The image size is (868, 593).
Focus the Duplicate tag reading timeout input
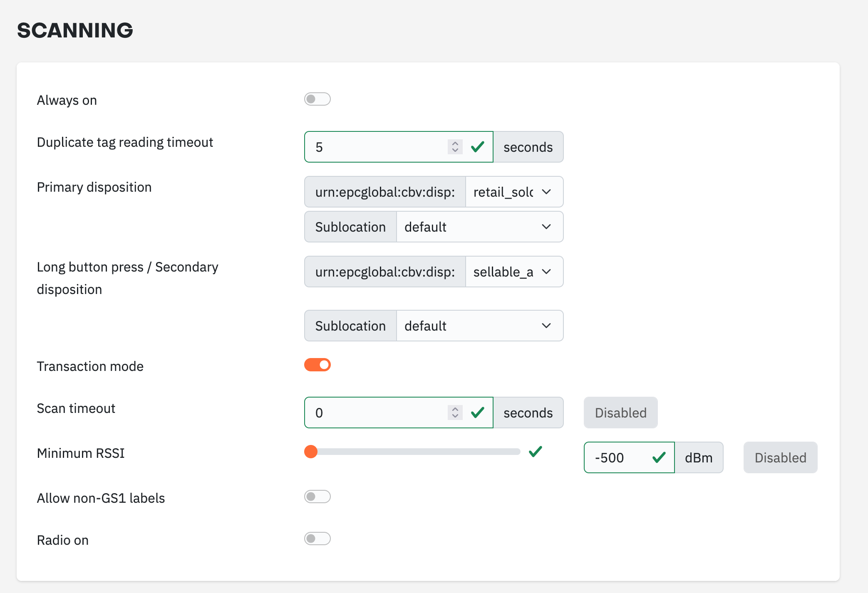(374, 147)
